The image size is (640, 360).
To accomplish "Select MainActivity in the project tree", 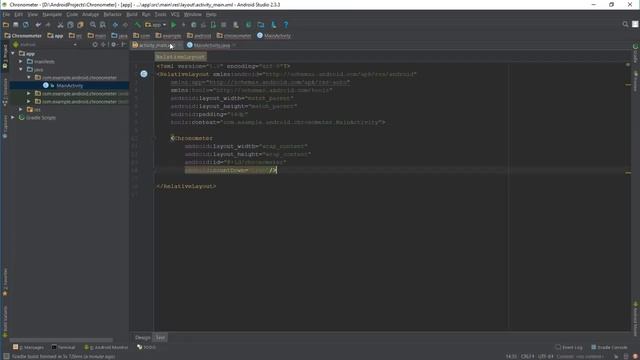I will [70, 86].
